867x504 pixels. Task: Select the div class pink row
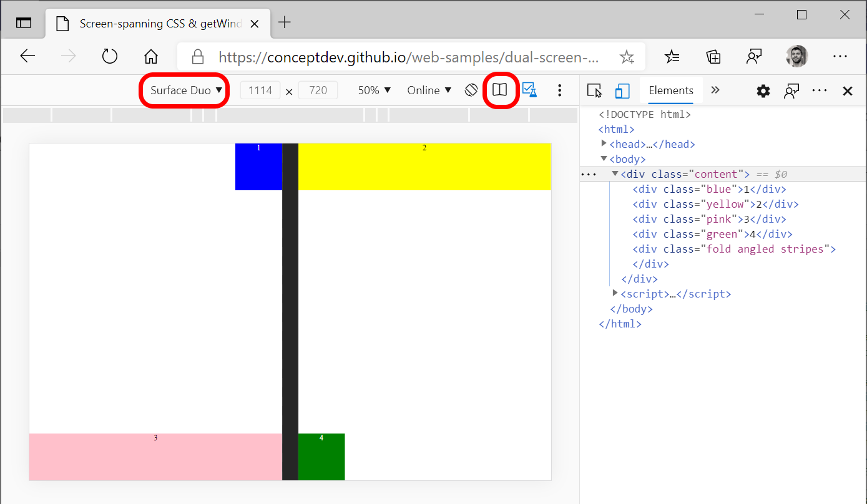coord(709,219)
